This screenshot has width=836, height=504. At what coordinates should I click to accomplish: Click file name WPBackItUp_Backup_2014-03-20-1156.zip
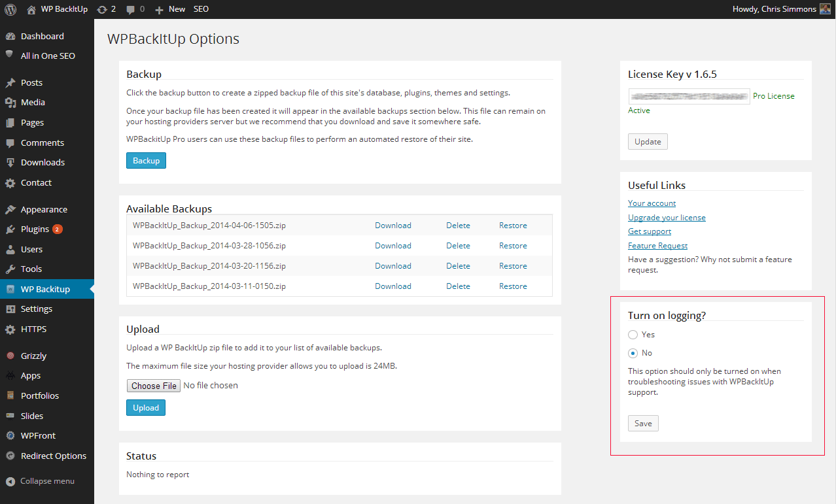pos(209,266)
